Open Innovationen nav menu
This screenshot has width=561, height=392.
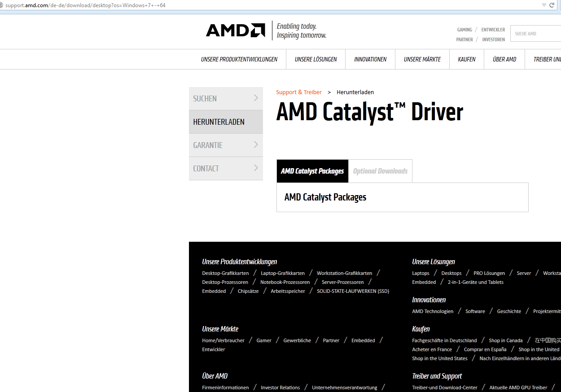click(x=370, y=59)
